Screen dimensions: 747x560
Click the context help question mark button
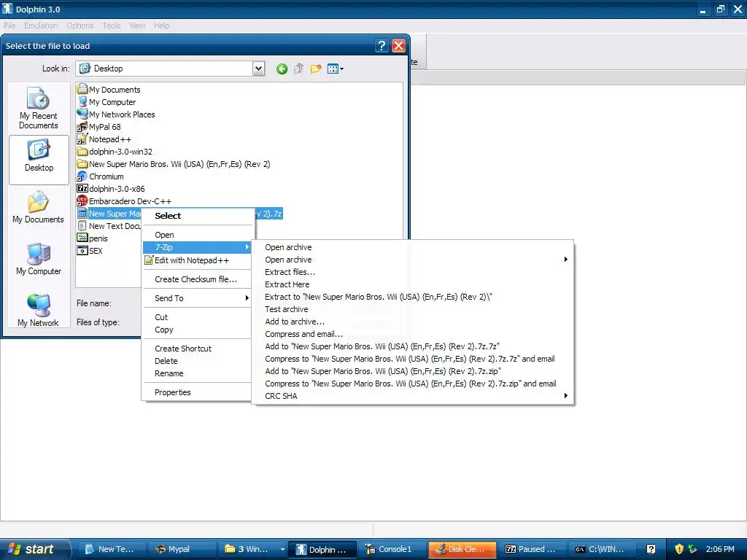point(381,46)
